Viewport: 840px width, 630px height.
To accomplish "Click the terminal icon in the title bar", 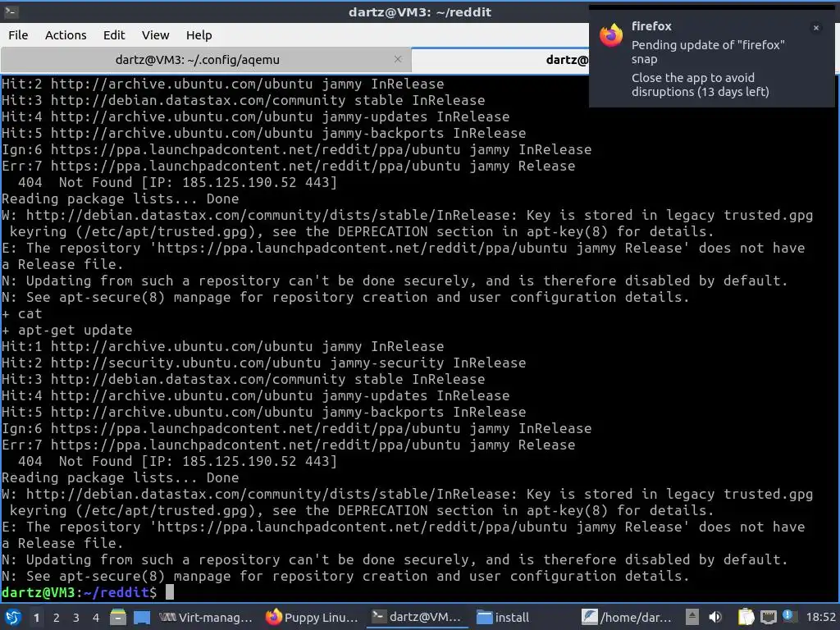I will [x=11, y=11].
